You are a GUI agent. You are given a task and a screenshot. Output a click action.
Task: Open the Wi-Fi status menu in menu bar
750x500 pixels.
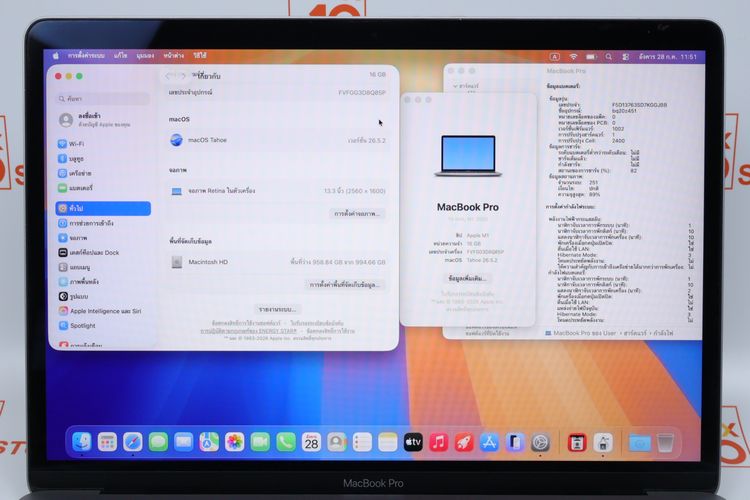coord(573,56)
